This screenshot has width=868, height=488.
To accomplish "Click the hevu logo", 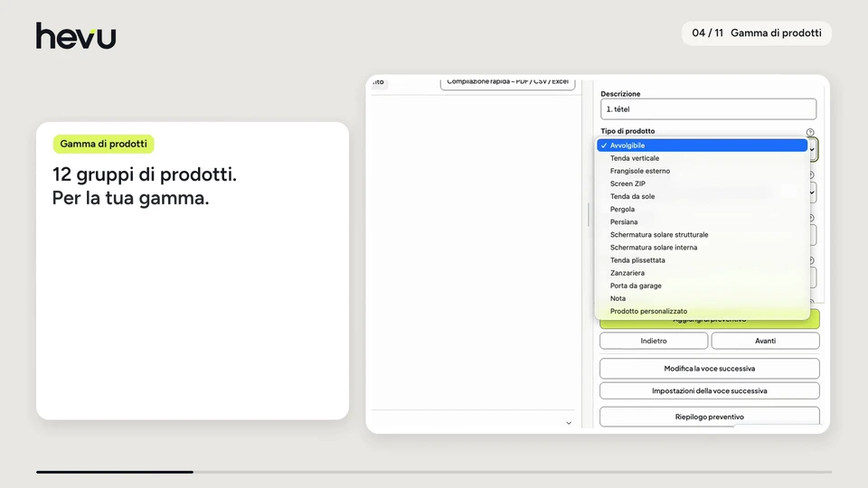I will [76, 35].
